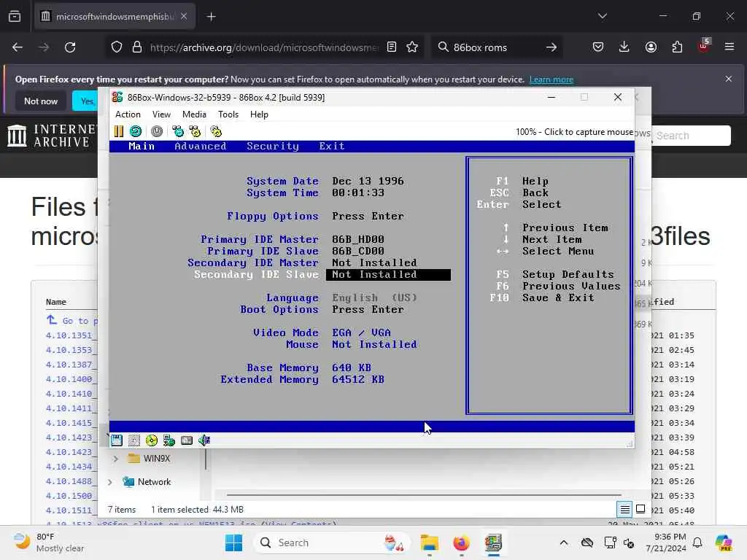Open 86Box settings gear toolbar icon
The image size is (747, 560).
pyautogui.click(x=216, y=131)
